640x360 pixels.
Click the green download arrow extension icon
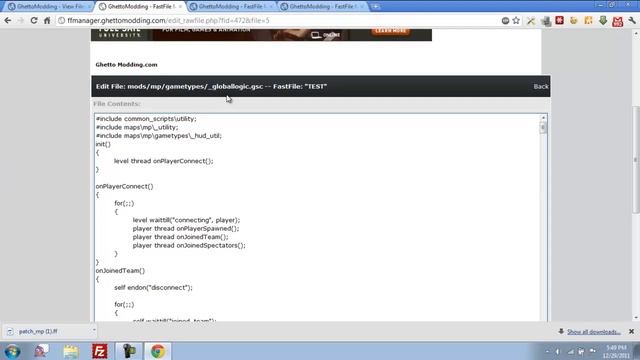(603, 20)
